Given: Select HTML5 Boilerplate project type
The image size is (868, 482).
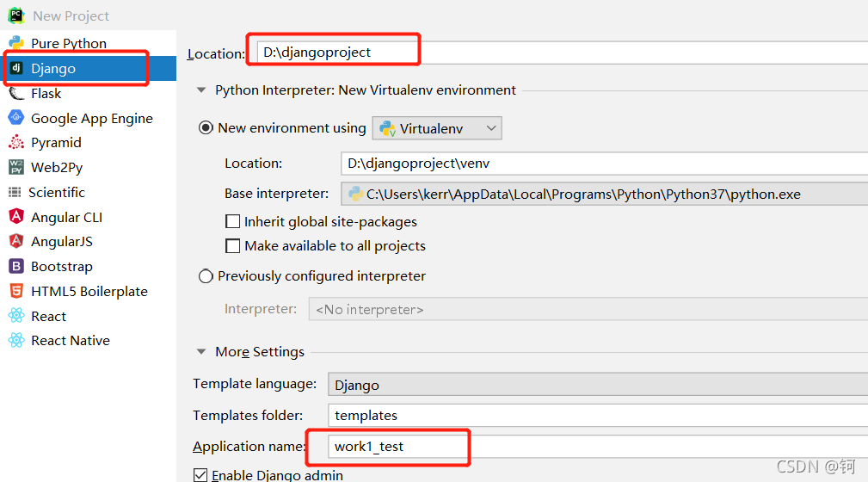Looking at the screenshot, I should pyautogui.click(x=88, y=292).
